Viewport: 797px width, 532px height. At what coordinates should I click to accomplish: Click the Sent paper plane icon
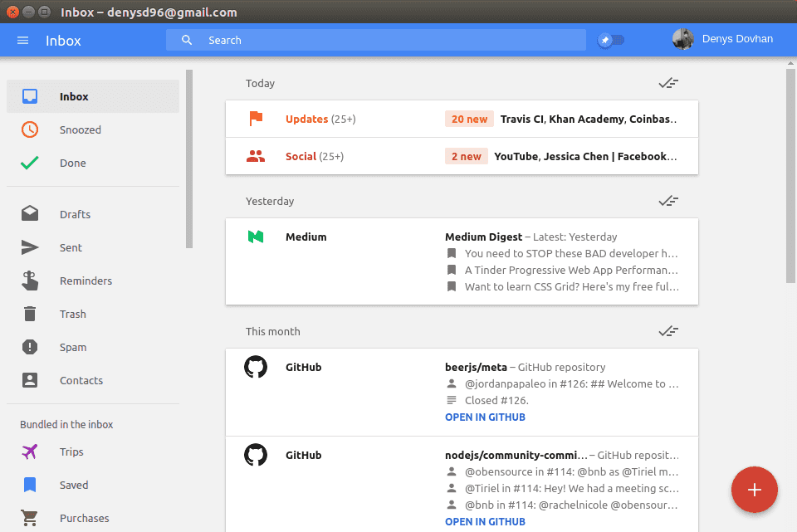30,247
